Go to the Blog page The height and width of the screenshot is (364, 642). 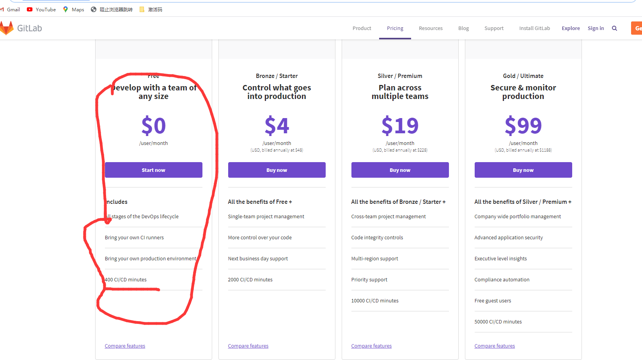[x=463, y=28]
